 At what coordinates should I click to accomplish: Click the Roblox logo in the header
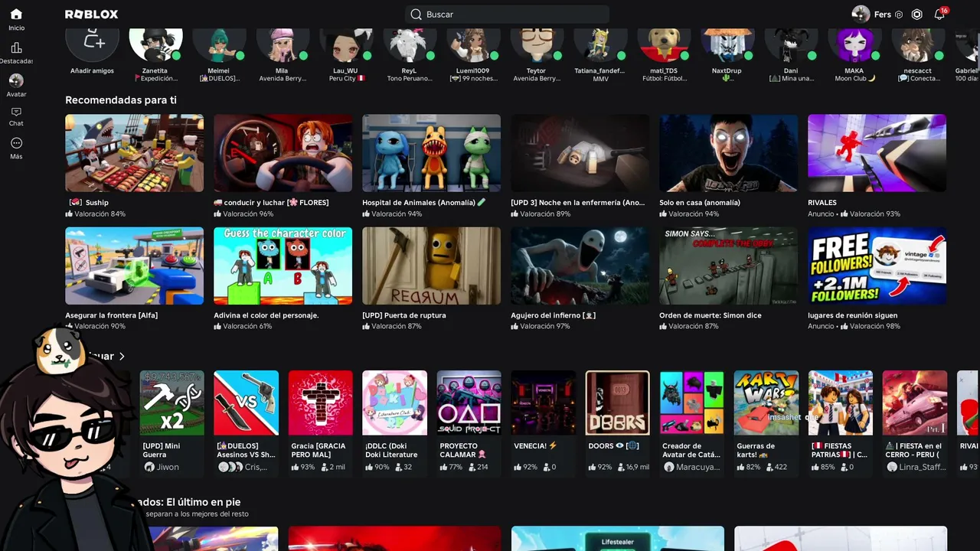91,15
